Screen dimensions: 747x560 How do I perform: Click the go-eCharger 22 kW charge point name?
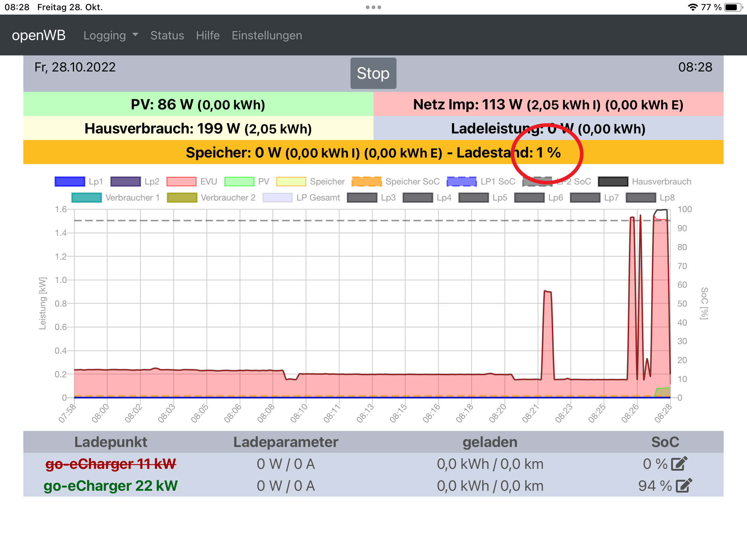tap(111, 486)
